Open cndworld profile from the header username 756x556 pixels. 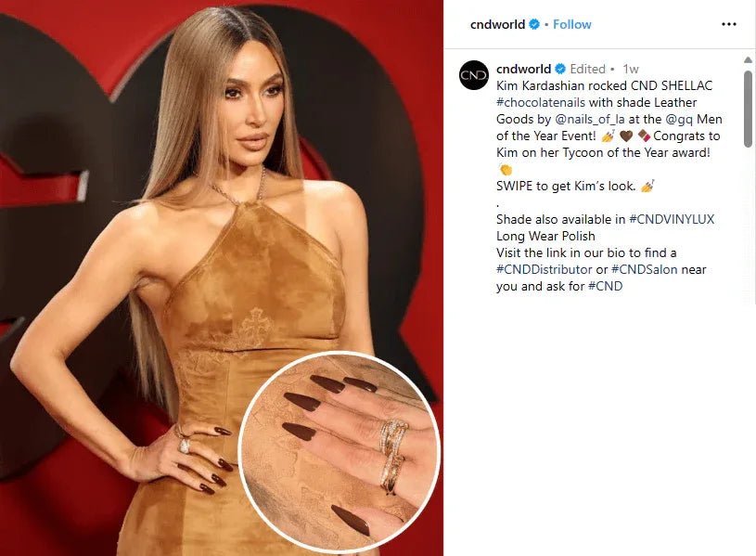497,24
